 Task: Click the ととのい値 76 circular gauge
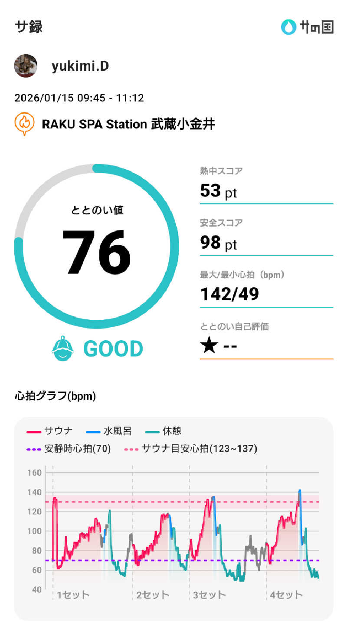pos(96,246)
